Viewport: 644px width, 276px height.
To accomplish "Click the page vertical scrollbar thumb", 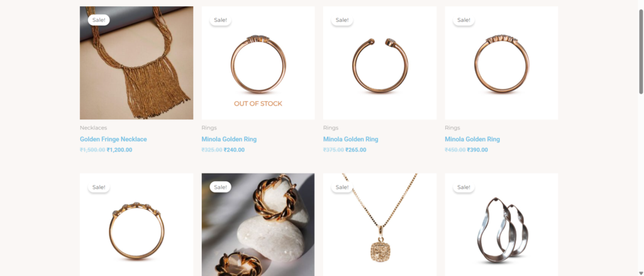I will point(641,52).
